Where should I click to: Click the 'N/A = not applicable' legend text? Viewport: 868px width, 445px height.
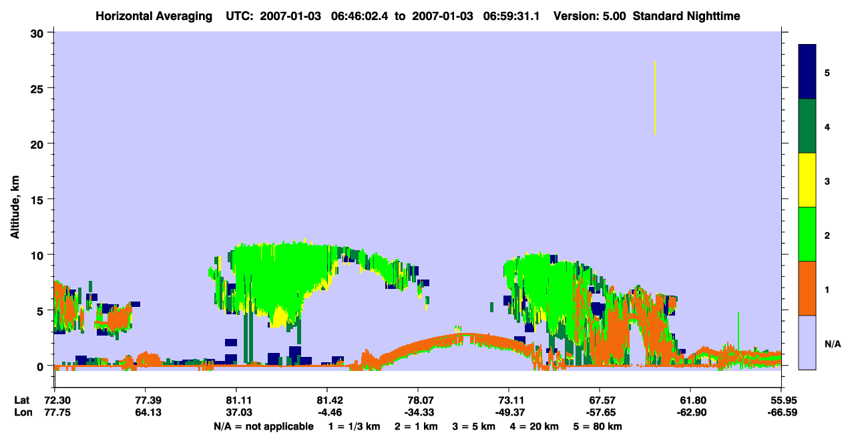pos(263,426)
